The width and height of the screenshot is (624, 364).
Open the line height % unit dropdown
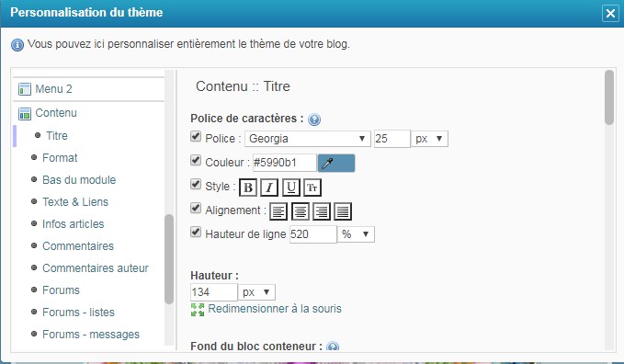click(356, 234)
